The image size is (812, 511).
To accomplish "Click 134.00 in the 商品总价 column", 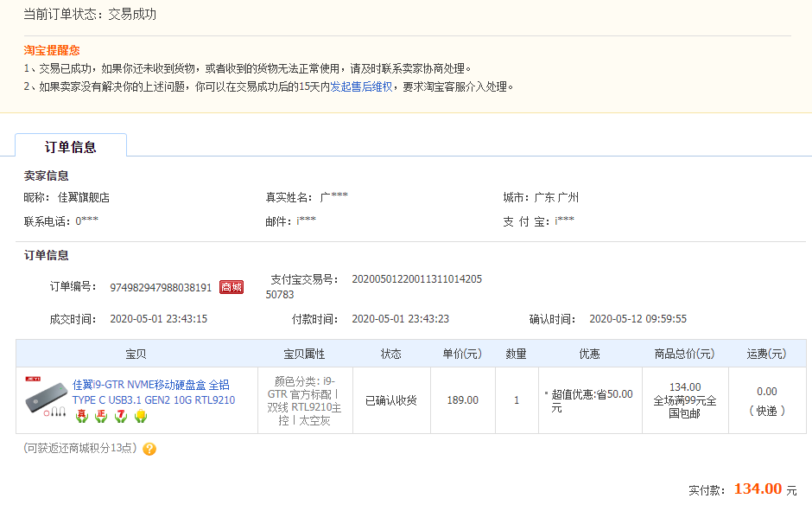I will pyautogui.click(x=685, y=387).
